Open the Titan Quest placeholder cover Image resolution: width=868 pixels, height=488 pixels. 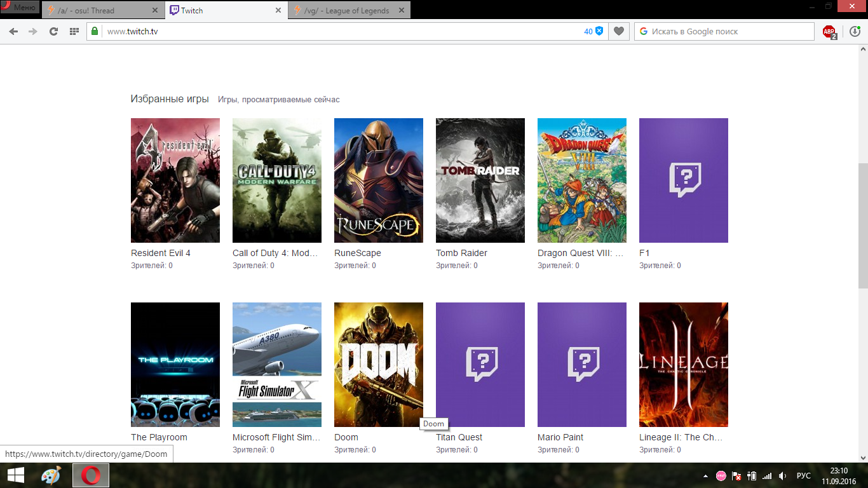click(x=480, y=365)
